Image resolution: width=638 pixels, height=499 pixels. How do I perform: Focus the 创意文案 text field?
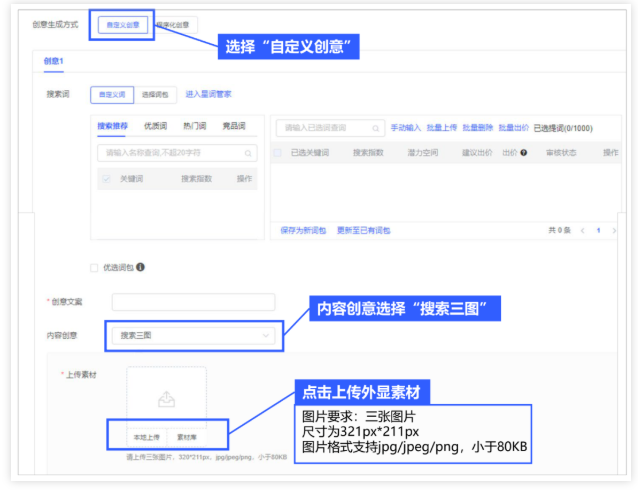coord(193,302)
